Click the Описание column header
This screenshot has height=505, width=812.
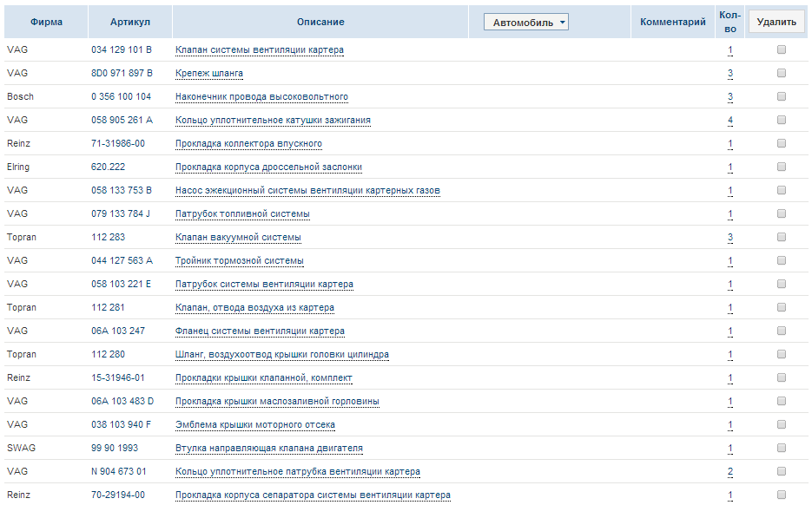coord(320,22)
